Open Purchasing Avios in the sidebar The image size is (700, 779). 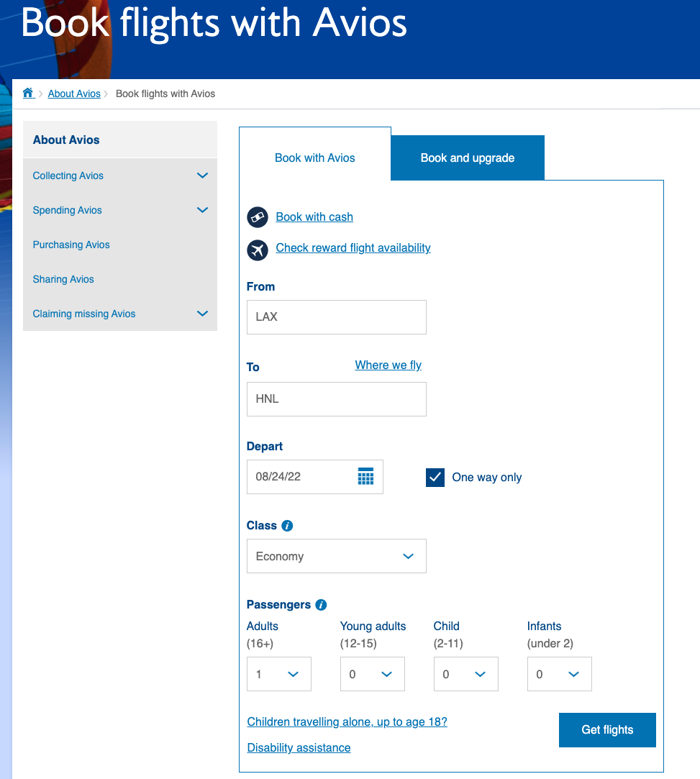71,245
